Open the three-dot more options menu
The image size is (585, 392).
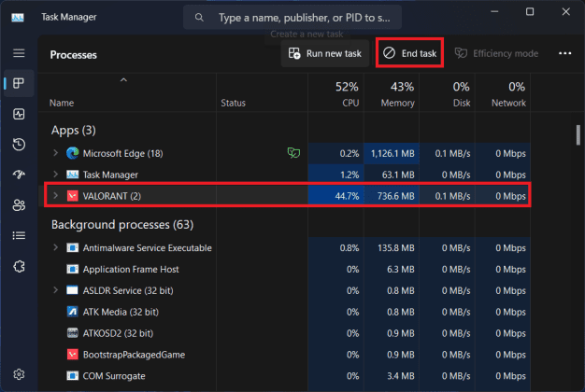tap(564, 53)
